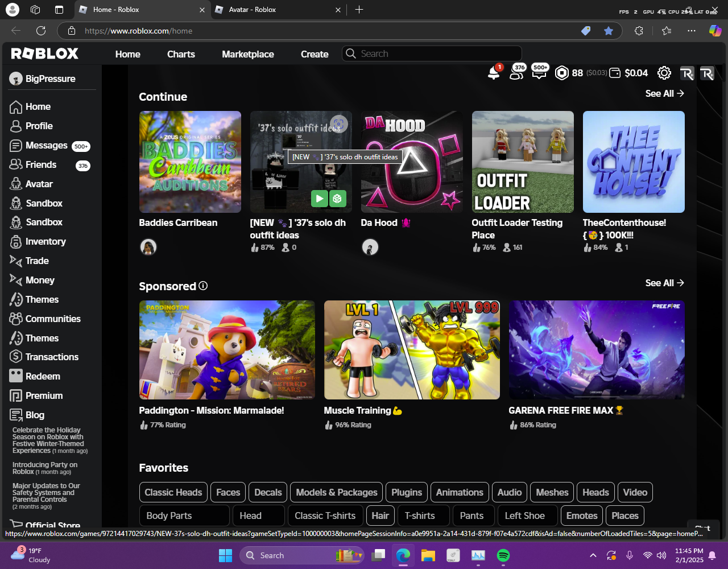Open the Roblox settings gear
The width and height of the screenshot is (728, 569).
[x=664, y=73]
